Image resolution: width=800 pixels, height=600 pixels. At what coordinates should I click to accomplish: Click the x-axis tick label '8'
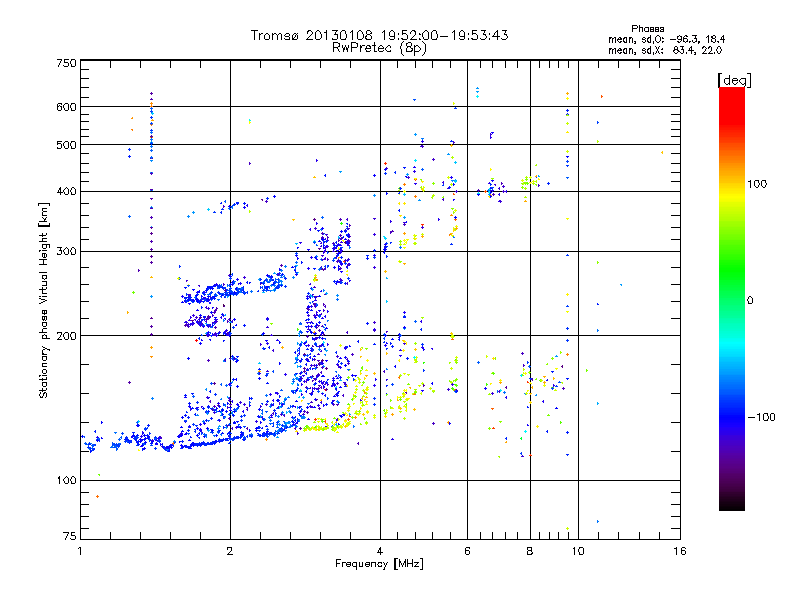530,551
